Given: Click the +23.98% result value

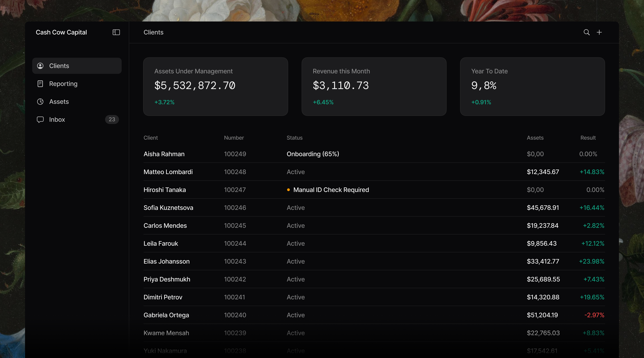Looking at the screenshot, I should click(x=592, y=261).
